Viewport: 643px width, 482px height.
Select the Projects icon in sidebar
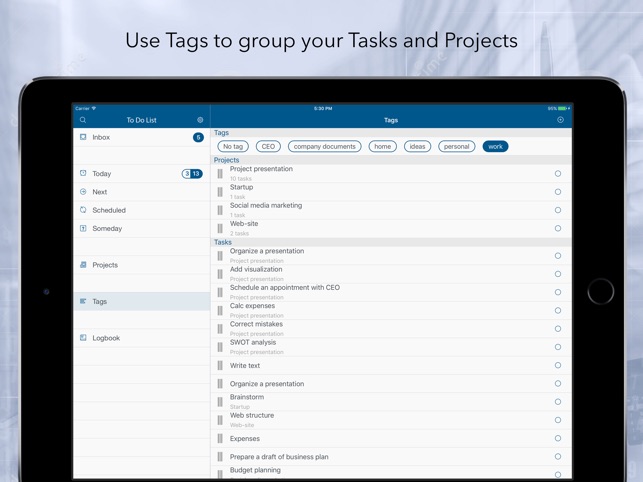coord(83,265)
